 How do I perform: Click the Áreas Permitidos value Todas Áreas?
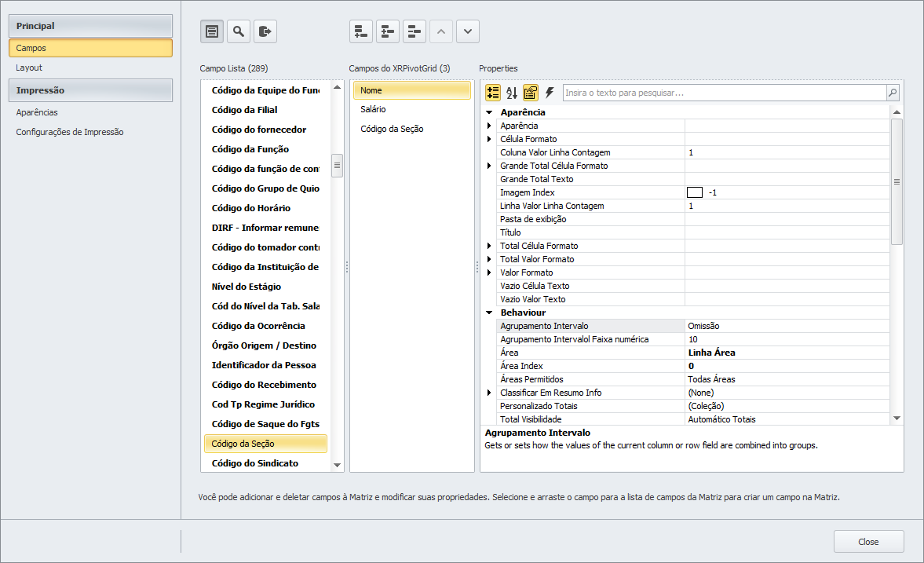click(x=787, y=379)
